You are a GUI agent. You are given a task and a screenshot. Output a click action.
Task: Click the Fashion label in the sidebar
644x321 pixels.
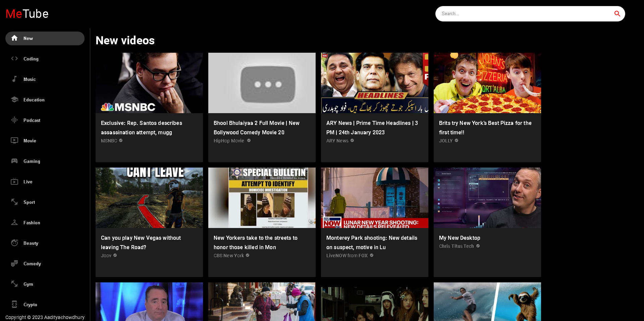pyautogui.click(x=32, y=223)
